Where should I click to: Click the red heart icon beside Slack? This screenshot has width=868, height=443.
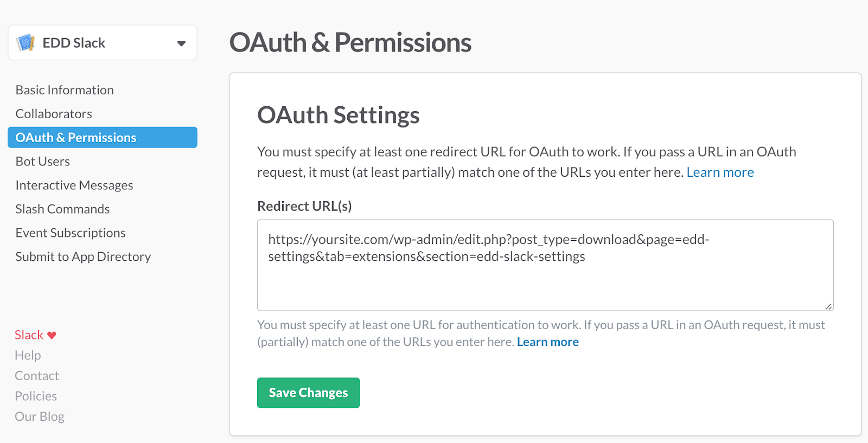[52, 335]
